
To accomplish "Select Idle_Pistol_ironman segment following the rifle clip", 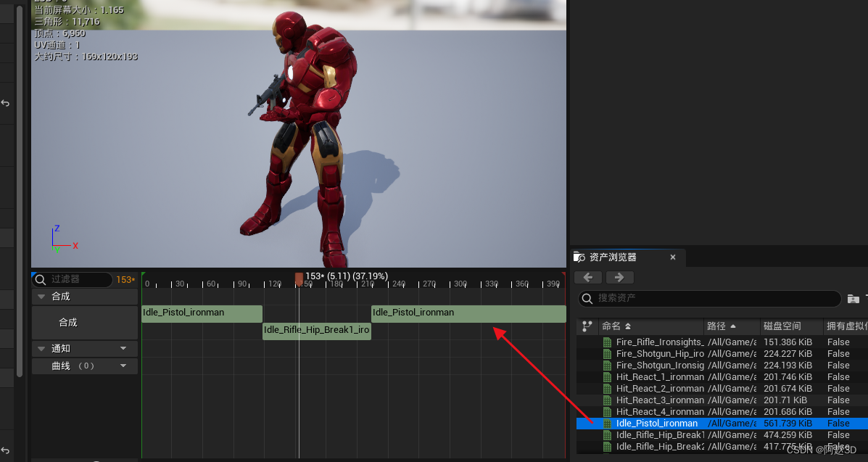I will (468, 313).
